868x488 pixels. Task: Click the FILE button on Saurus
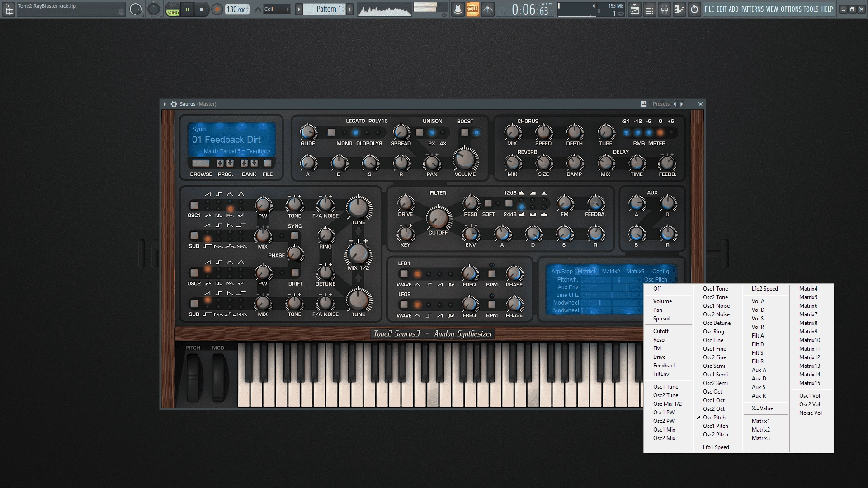tap(268, 163)
